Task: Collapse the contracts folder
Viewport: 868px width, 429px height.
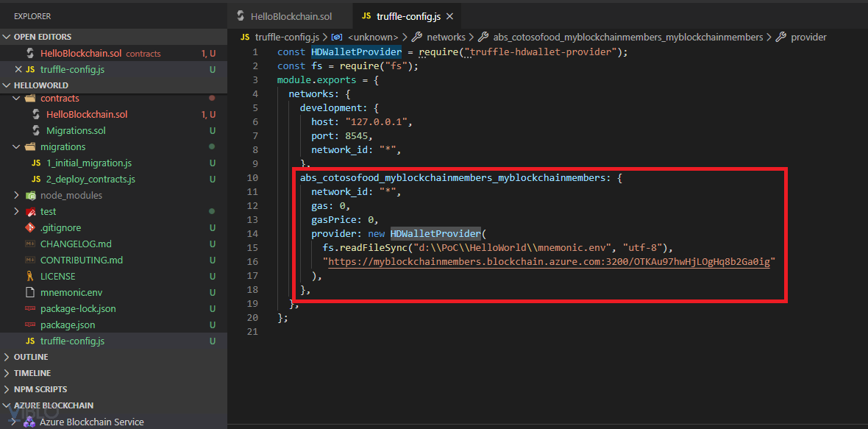Action: pos(18,99)
